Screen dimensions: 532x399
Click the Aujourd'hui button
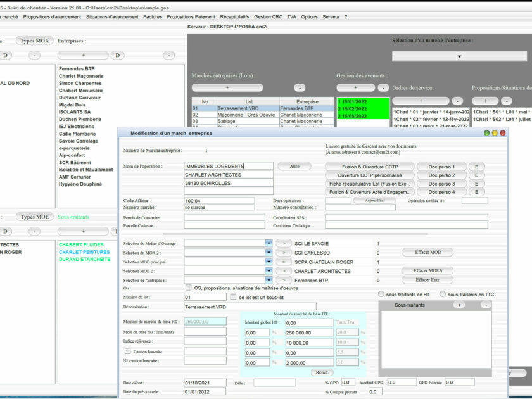point(374,201)
